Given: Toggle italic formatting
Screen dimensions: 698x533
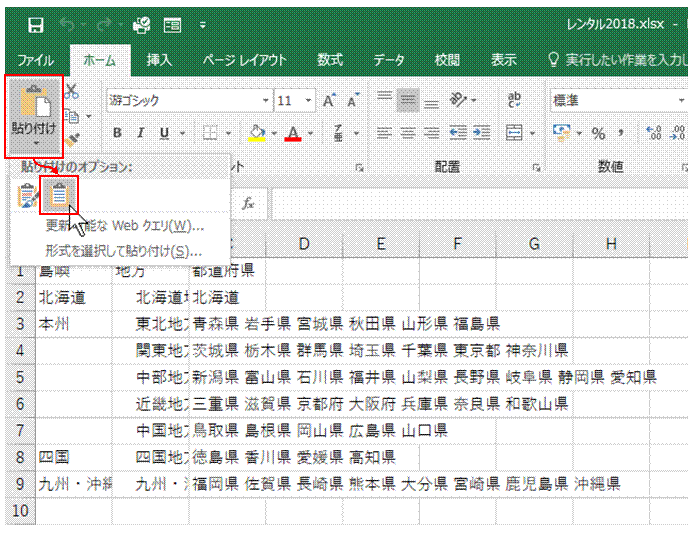Looking at the screenshot, I should click(141, 133).
